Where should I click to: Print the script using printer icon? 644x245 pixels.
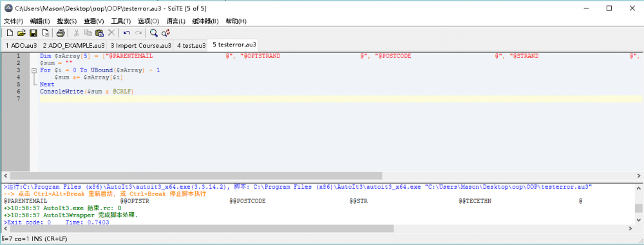click(x=61, y=33)
